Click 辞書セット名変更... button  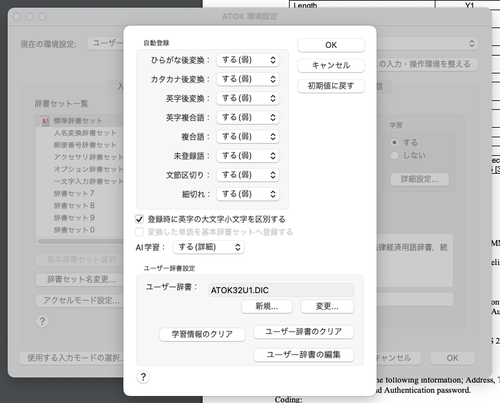[x=79, y=279]
